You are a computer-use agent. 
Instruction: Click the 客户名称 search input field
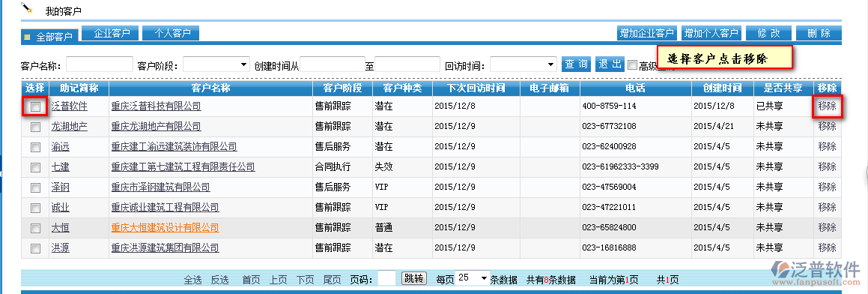(x=100, y=64)
